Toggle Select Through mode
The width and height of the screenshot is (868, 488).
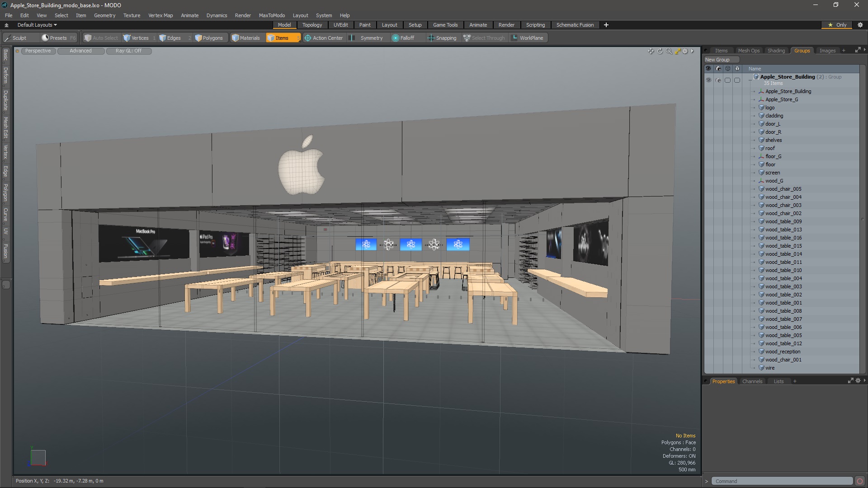click(484, 38)
